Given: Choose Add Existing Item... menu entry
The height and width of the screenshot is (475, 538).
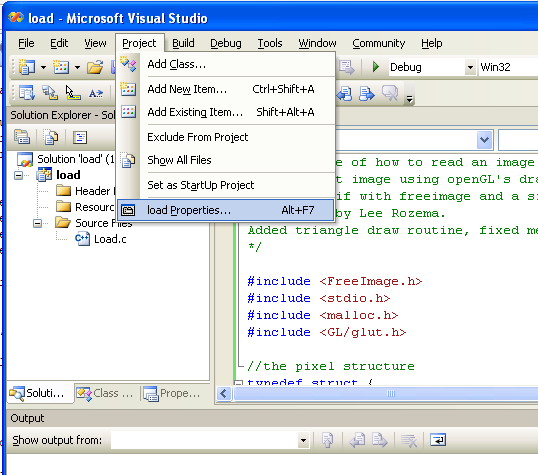Looking at the screenshot, I should pos(226,112).
